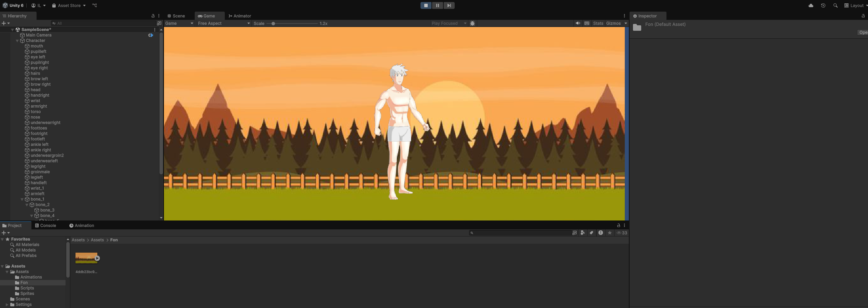The image size is (868, 308).
Task: Pause the running game
Action: (x=437, y=5)
